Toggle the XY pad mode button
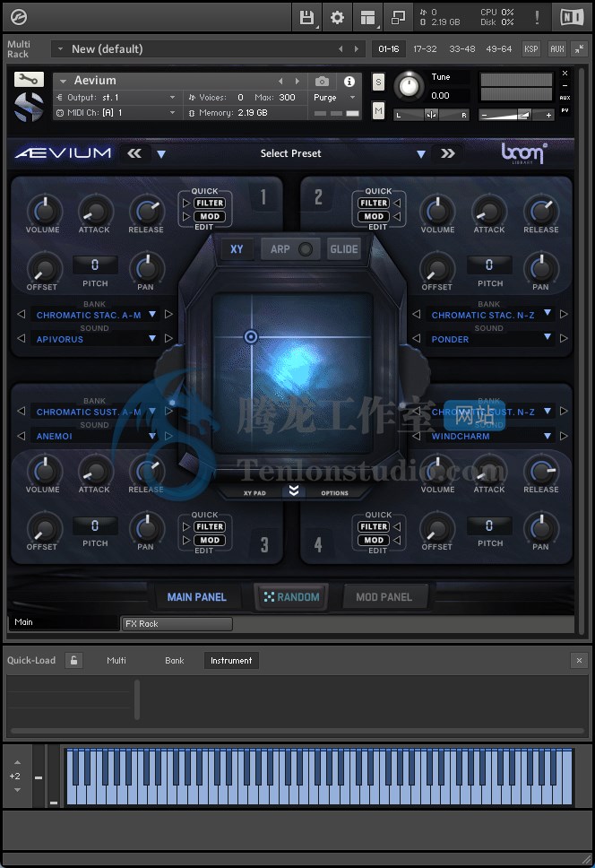 point(237,249)
